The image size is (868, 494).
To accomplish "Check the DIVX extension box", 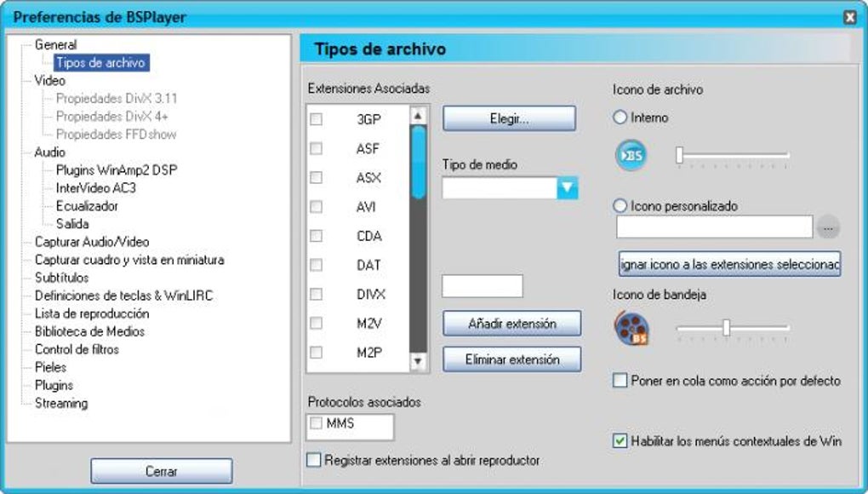I will pyautogui.click(x=316, y=294).
